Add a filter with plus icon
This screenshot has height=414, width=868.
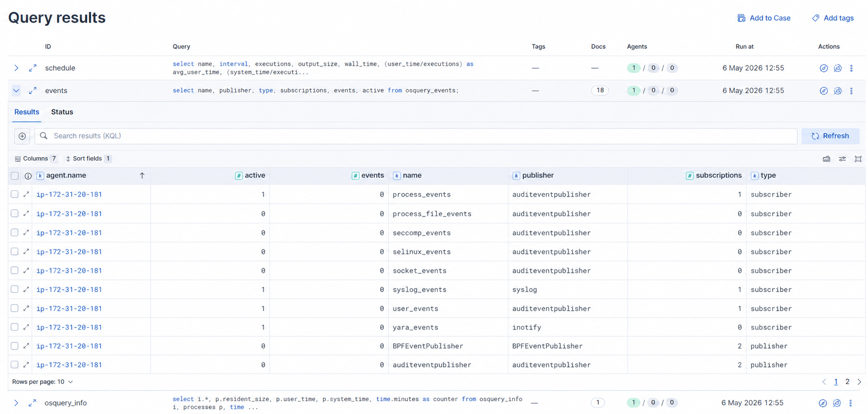(x=22, y=136)
